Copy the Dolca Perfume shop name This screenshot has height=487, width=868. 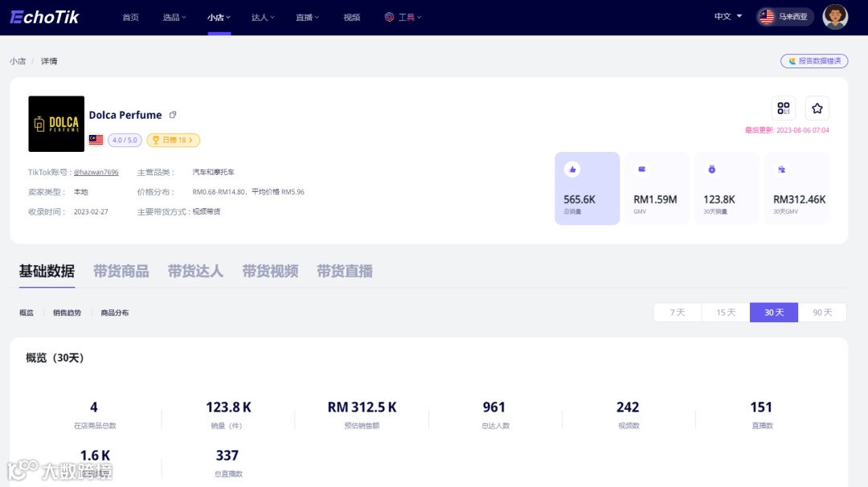(x=173, y=115)
